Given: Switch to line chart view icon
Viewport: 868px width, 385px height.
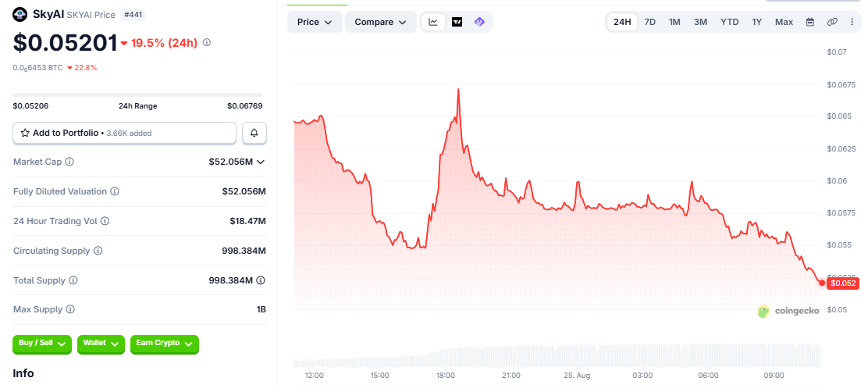Looking at the screenshot, I should pos(433,22).
